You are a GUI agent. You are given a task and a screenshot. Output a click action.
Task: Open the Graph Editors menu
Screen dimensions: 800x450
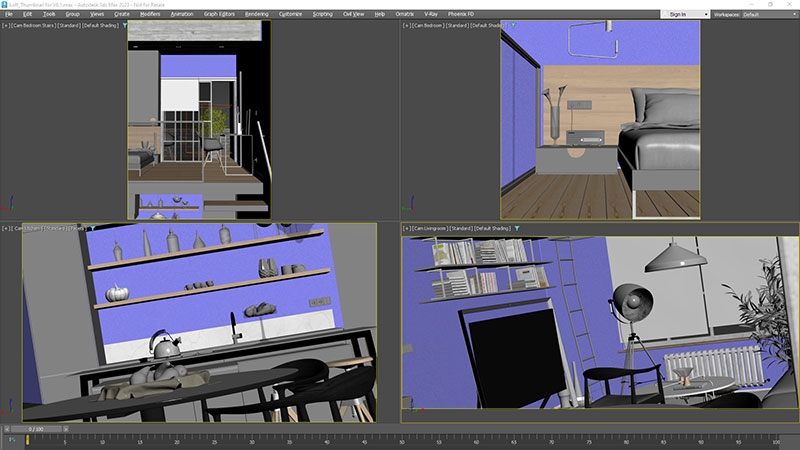219,14
